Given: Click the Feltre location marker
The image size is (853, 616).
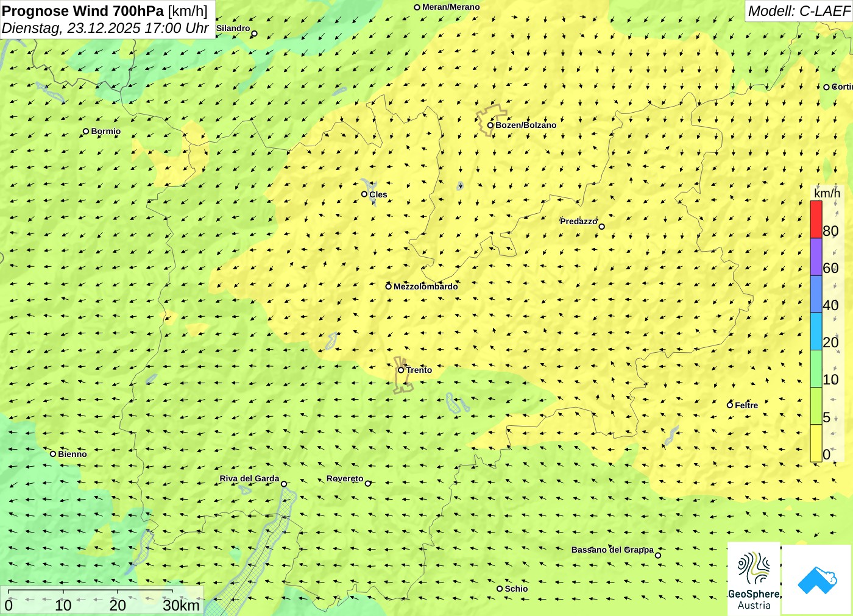Looking at the screenshot, I should coord(730,405).
